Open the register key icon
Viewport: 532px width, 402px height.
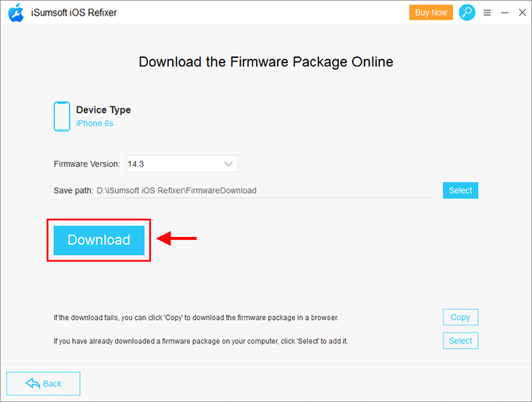pos(467,13)
